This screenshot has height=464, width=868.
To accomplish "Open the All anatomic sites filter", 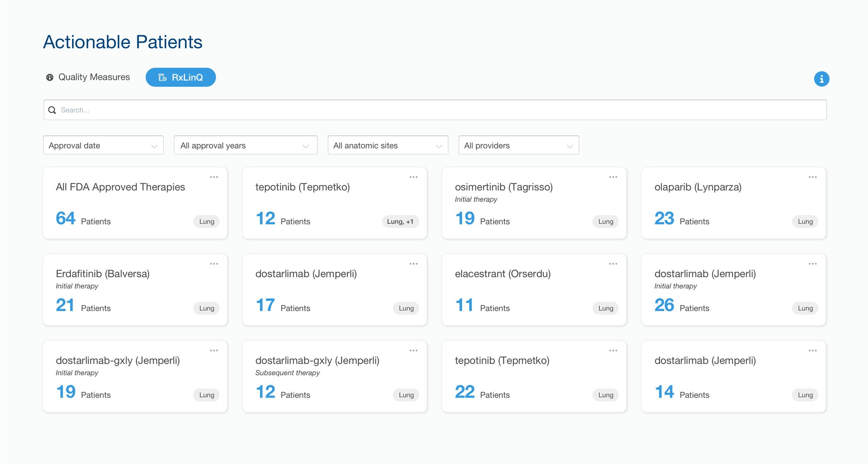I will pos(388,145).
